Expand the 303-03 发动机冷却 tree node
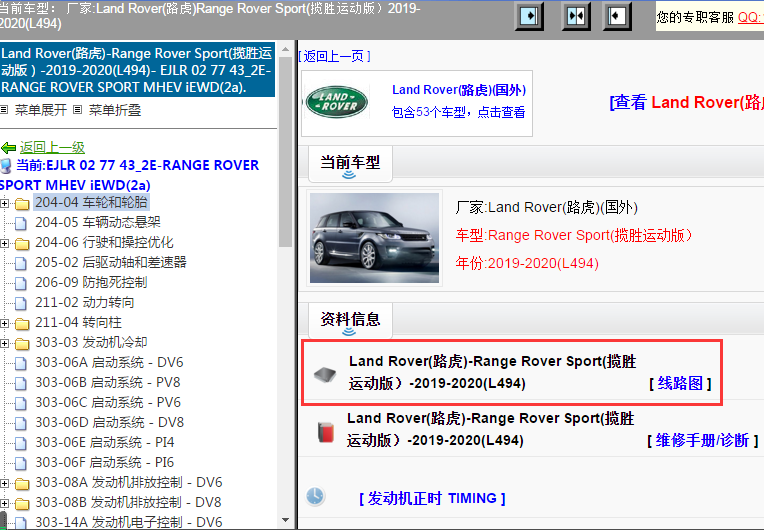The height and width of the screenshot is (530, 764). [x=4, y=343]
